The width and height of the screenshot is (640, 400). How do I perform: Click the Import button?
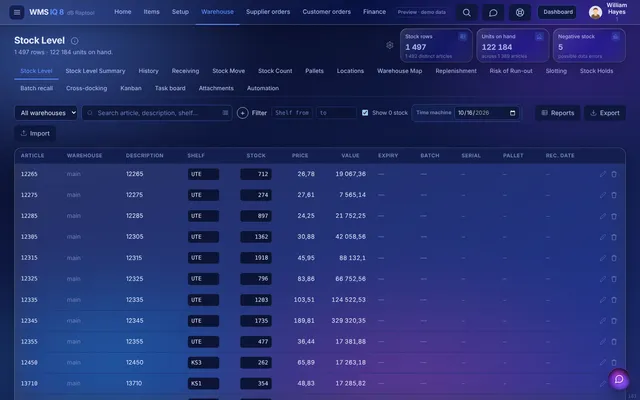35,133
